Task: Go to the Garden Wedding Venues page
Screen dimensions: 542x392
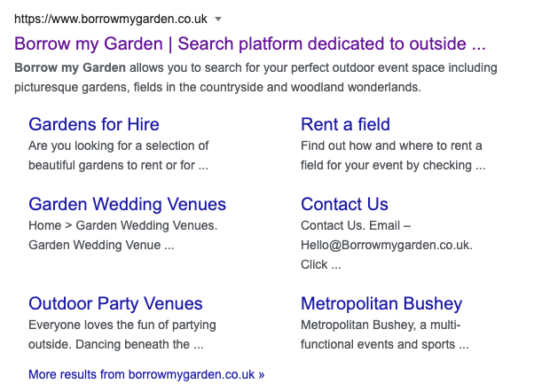Action: pos(127,204)
